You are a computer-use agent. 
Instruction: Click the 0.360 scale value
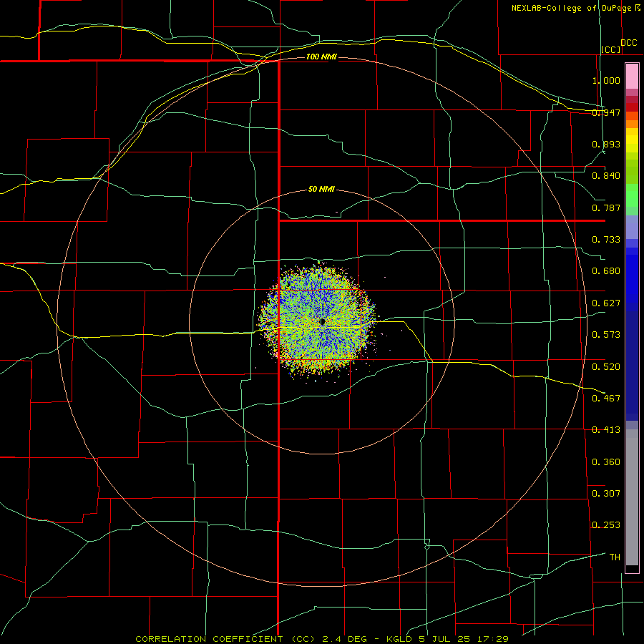tap(606, 462)
